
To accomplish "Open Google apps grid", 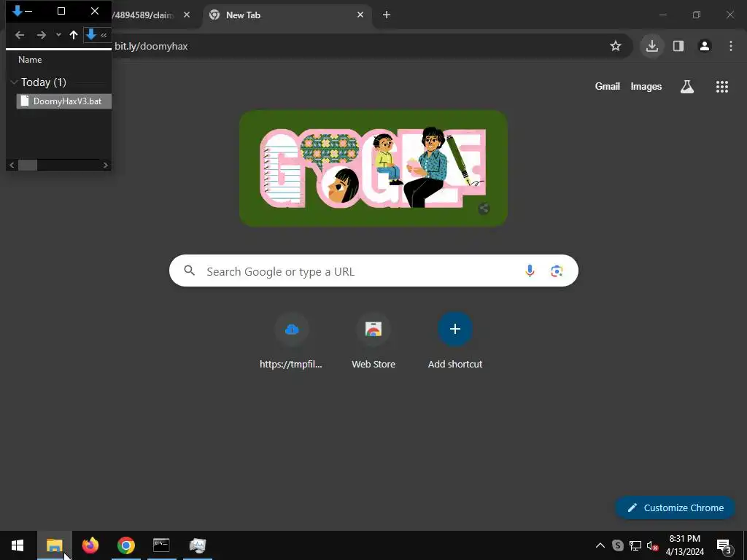I will [x=721, y=86].
